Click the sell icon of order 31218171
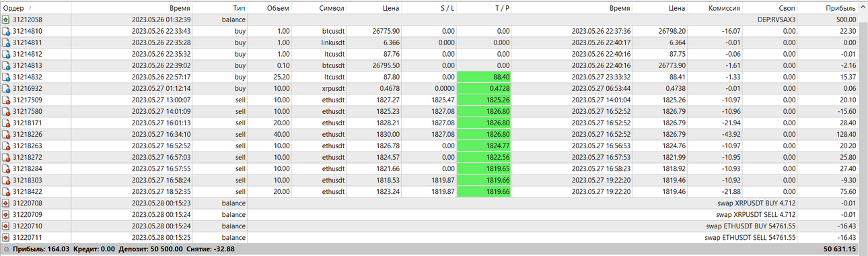The height and width of the screenshot is (256, 868). coord(6,123)
